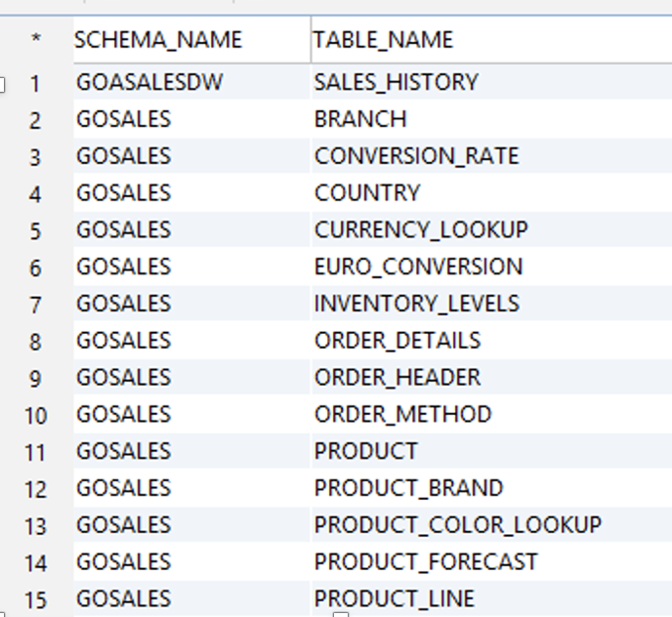Click the TABLE_NAME column header
Image resolution: width=672 pixels, height=617 pixels.
point(491,40)
